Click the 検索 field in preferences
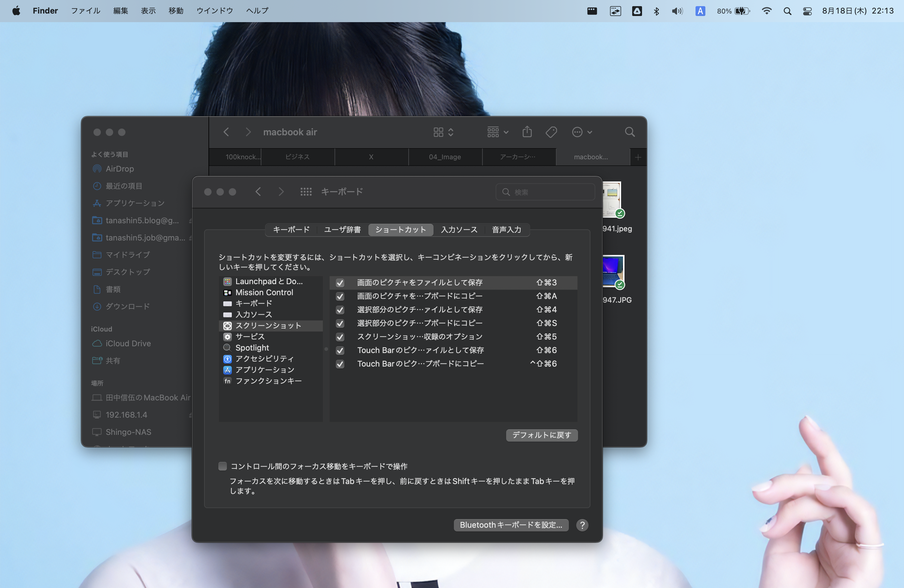 pos(545,192)
